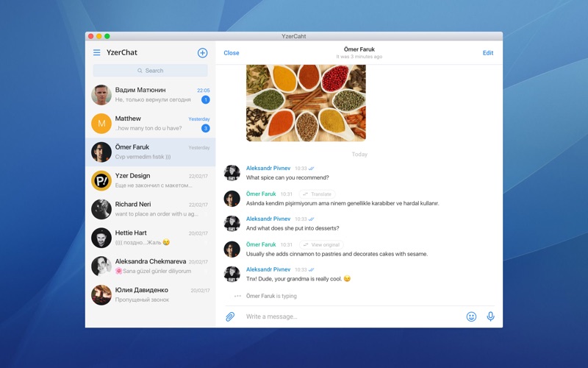588x368 pixels.
Task: Click the message 'And what does she put into desserts?'
Action: coord(293,228)
